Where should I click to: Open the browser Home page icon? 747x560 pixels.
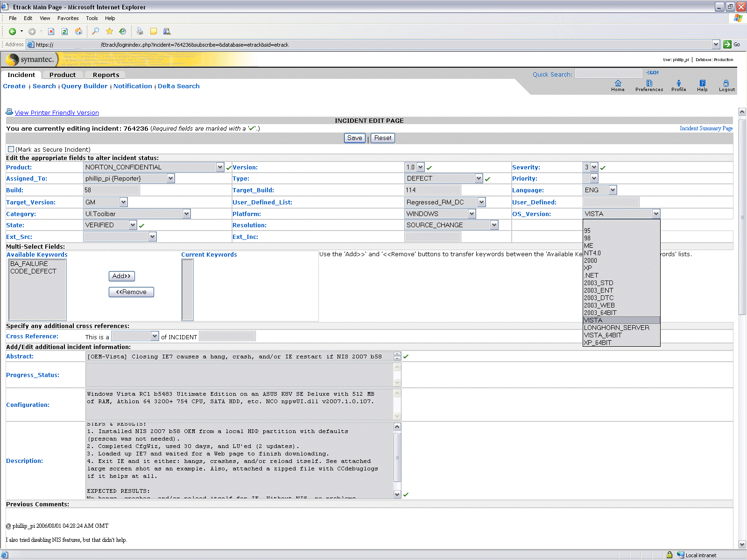click(x=78, y=31)
